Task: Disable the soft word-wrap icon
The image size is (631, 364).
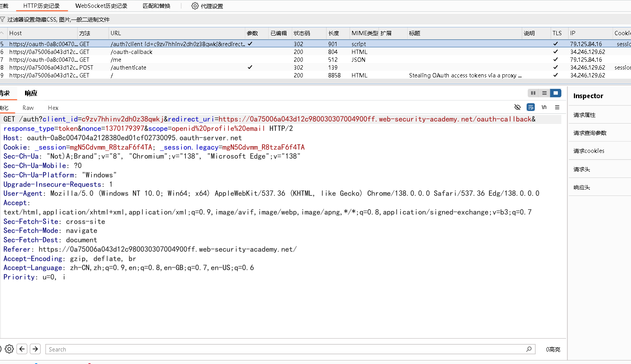Action: click(x=530, y=107)
